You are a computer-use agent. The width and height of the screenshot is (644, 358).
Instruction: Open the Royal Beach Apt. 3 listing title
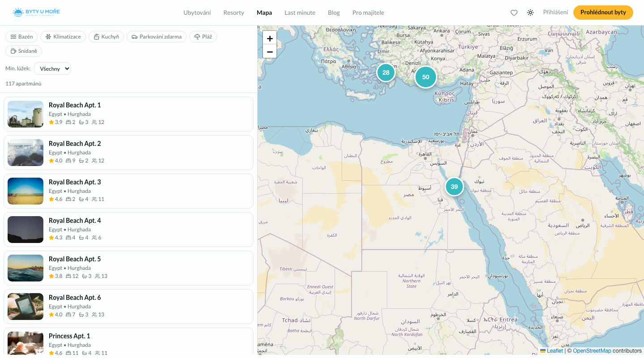(x=75, y=182)
